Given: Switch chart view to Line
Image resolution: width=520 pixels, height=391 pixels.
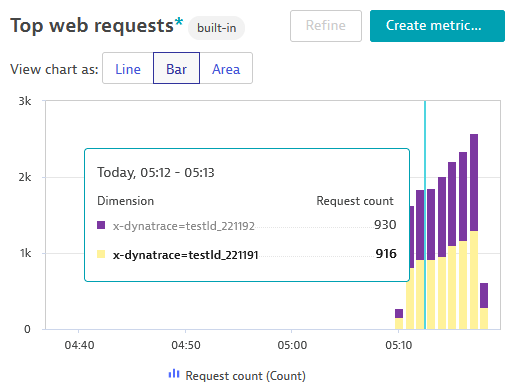Looking at the screenshot, I should [128, 69].
